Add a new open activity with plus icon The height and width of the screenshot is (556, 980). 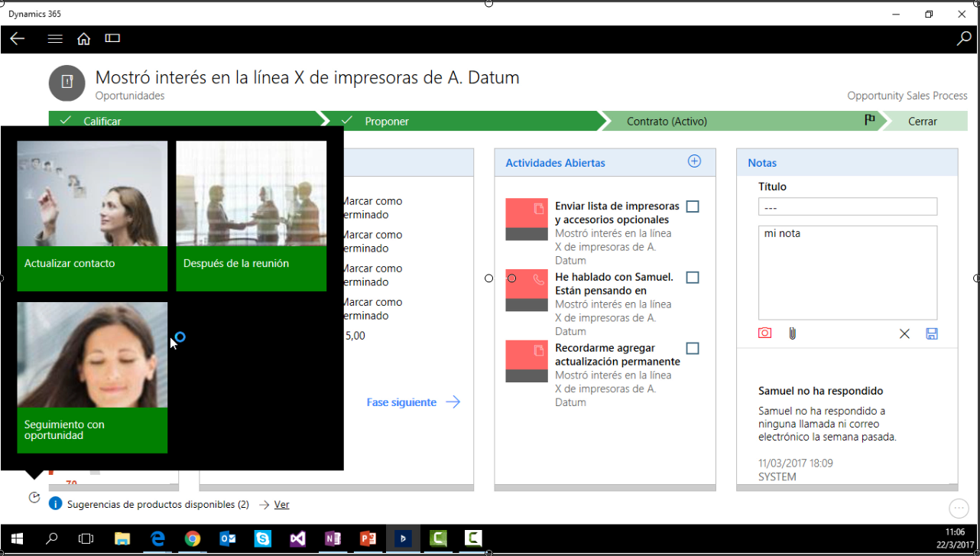tap(694, 161)
